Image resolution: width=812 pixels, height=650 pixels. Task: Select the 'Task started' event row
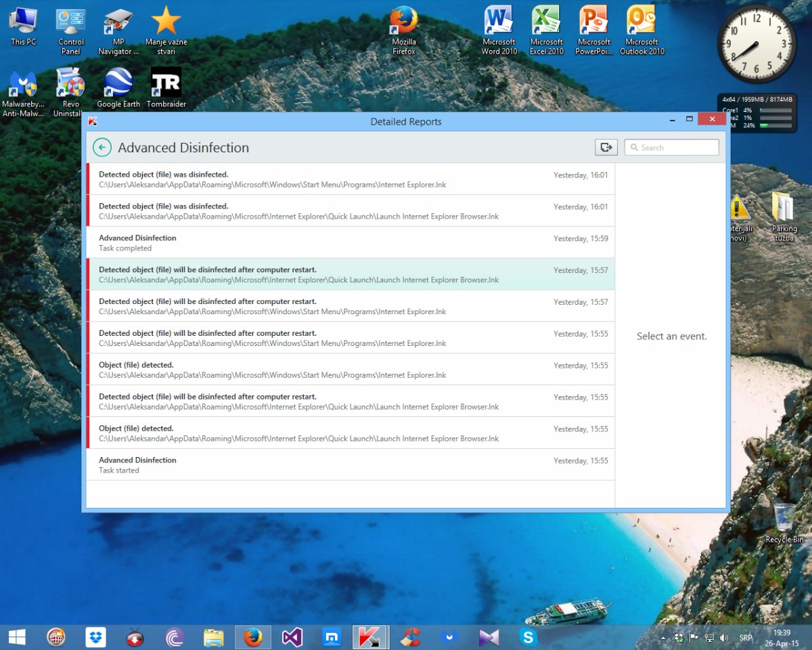tap(351, 464)
